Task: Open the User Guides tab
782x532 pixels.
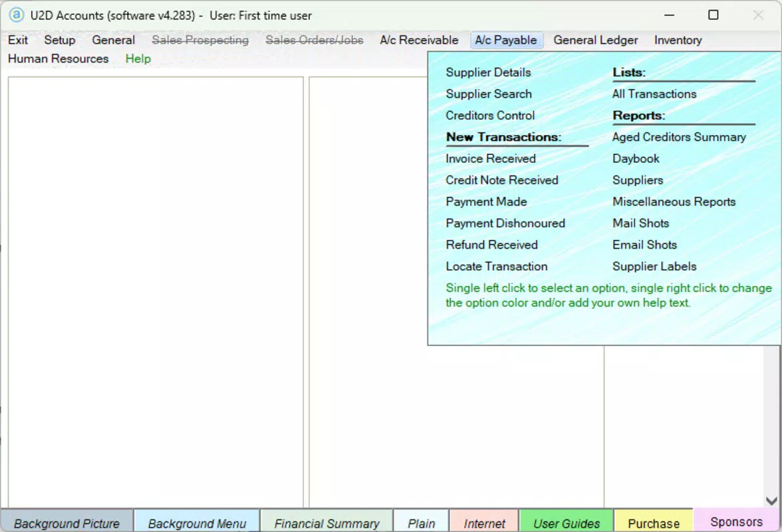Action: (567, 523)
